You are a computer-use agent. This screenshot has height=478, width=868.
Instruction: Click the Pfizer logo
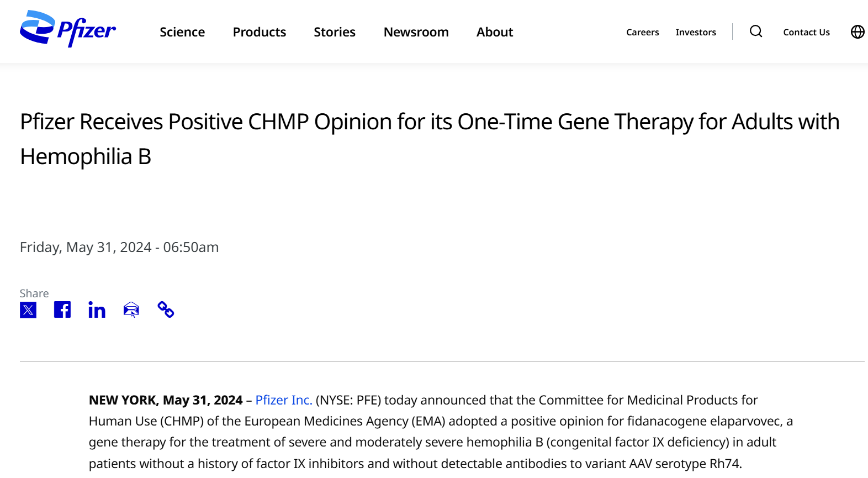(x=68, y=29)
